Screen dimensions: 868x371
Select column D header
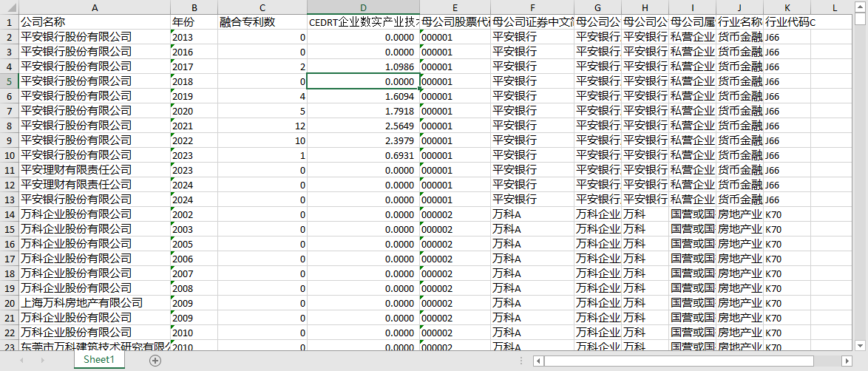pos(363,7)
